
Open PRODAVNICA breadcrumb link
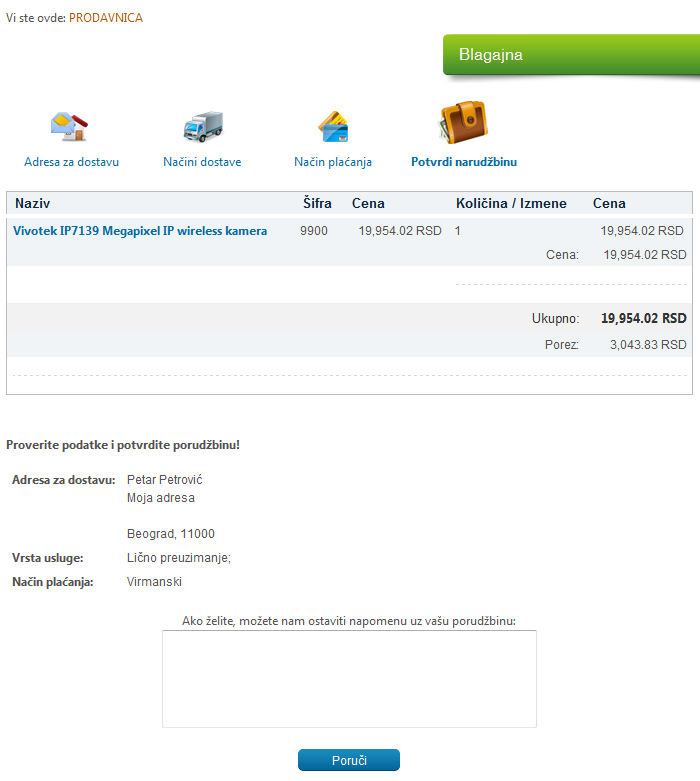point(106,18)
